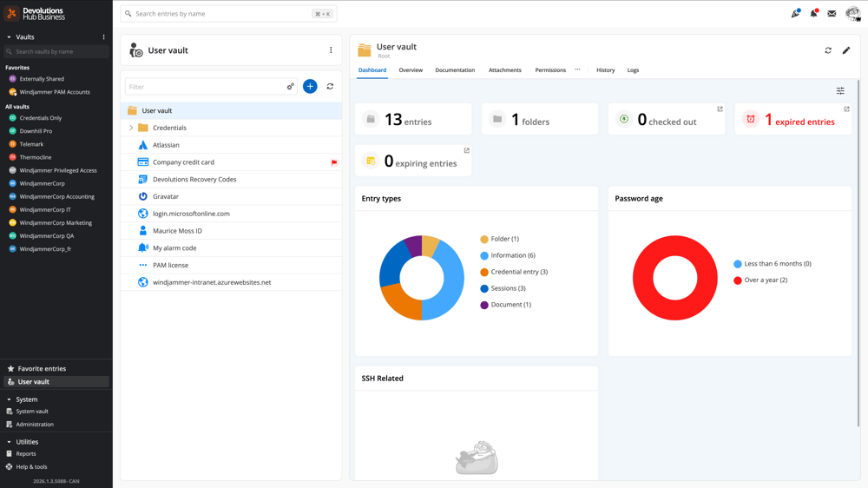This screenshot has height=488, width=868.
Task: Open expired entries external link icon
Action: (x=846, y=109)
